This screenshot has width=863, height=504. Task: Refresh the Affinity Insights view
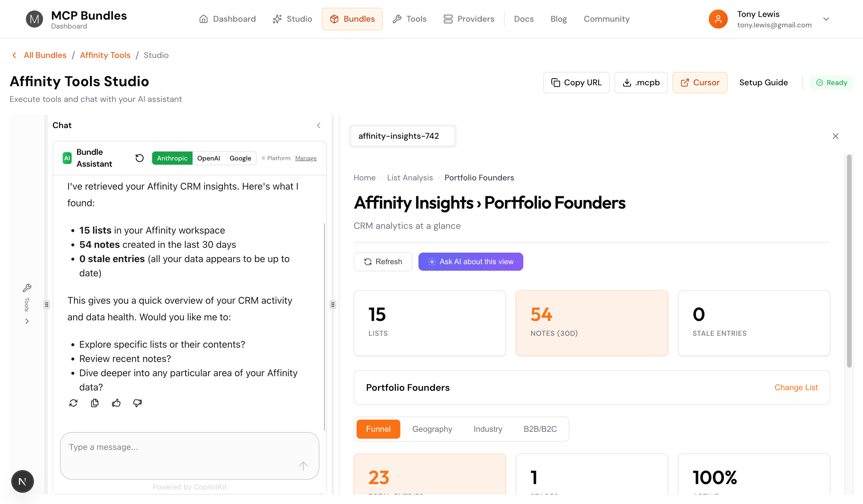(383, 261)
